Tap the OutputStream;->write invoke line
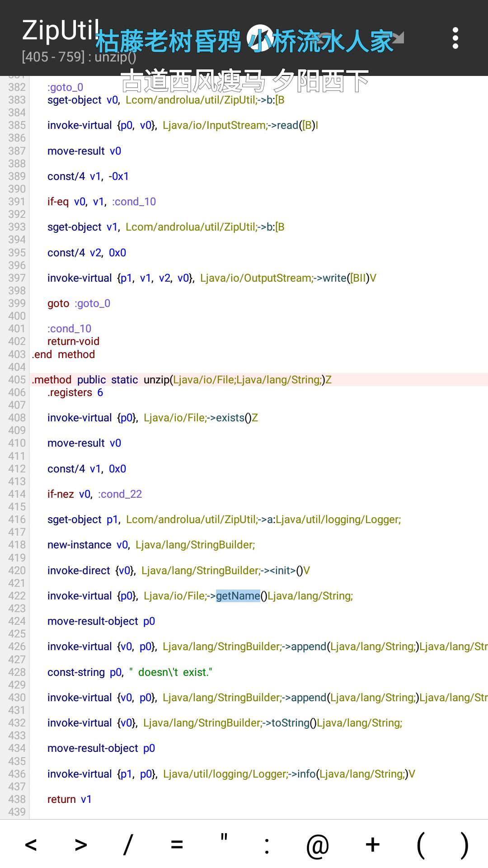Viewport: 488px width, 868px height. (212, 278)
